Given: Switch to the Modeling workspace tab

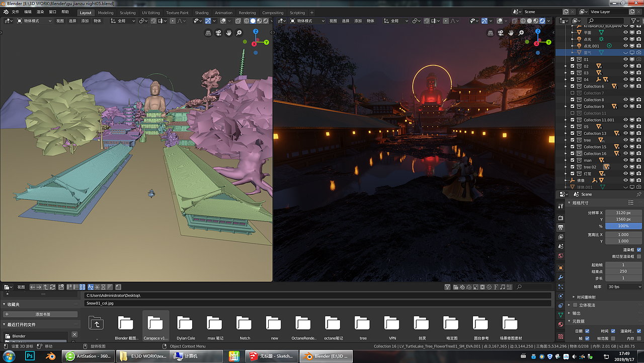Looking at the screenshot, I should click(106, 13).
